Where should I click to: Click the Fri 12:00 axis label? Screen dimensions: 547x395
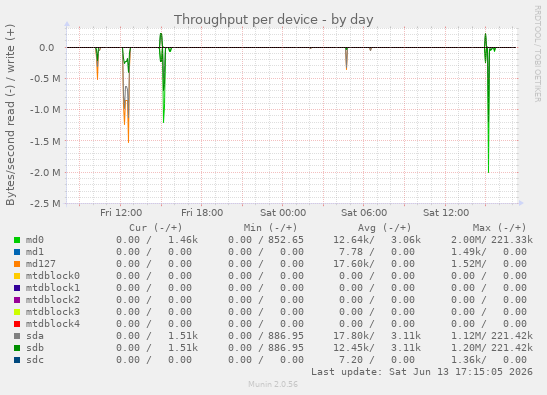coord(121,213)
